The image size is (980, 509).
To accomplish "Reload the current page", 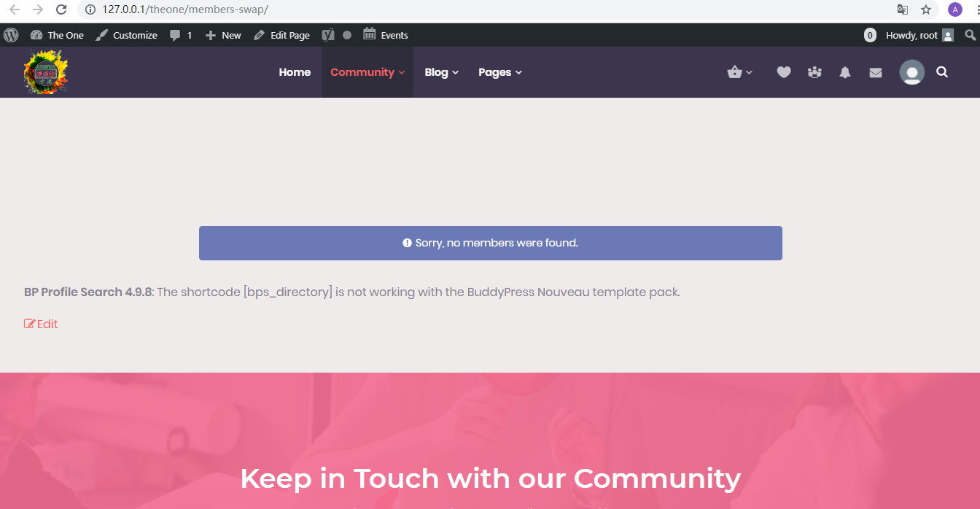I will (x=61, y=9).
